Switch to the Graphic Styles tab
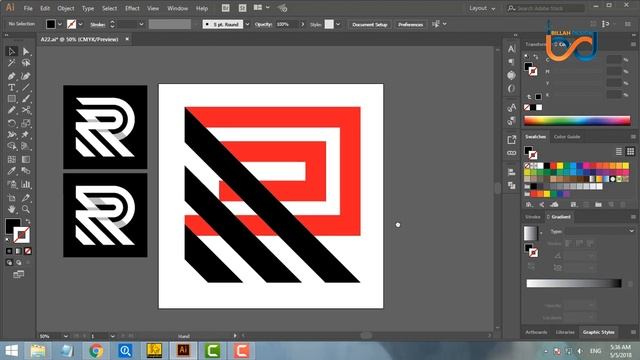 [598, 332]
